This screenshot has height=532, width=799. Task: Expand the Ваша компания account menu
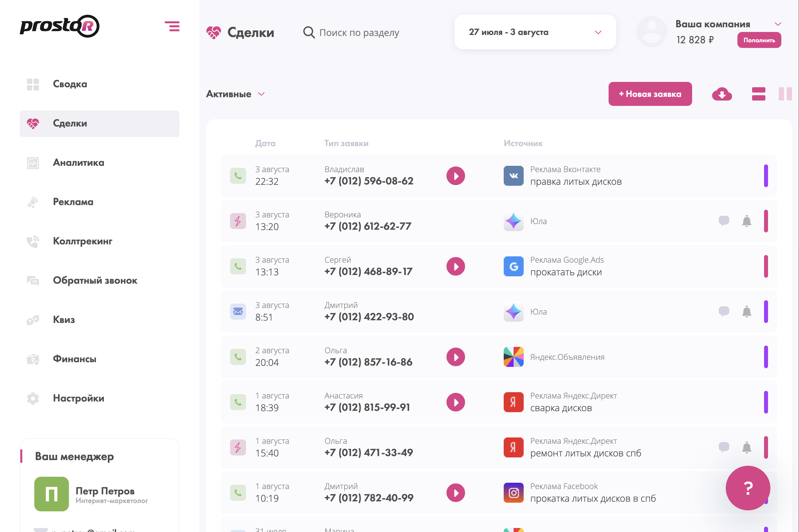[778, 24]
